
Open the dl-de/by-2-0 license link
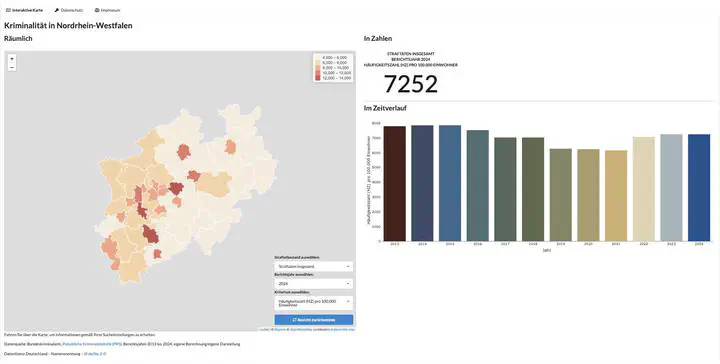coord(95,354)
